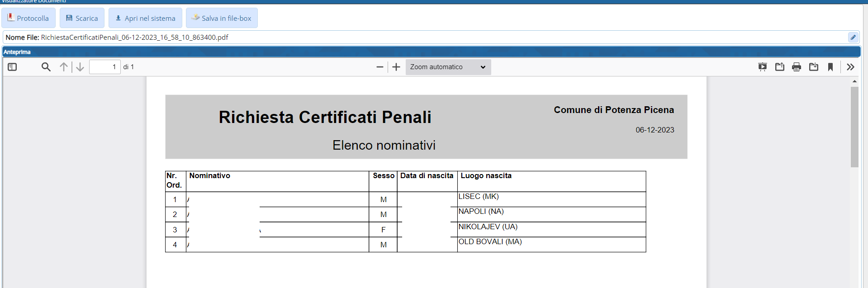Switch to presentation mode
The height and width of the screenshot is (288, 868).
[763, 67]
